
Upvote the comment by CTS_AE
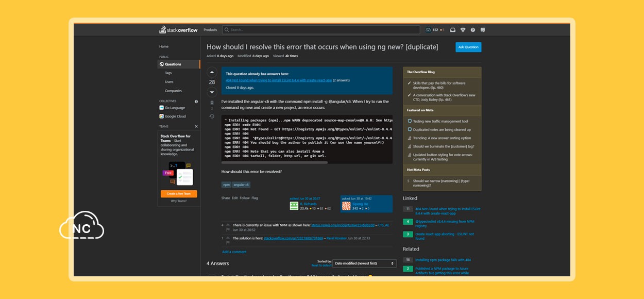[228, 225]
